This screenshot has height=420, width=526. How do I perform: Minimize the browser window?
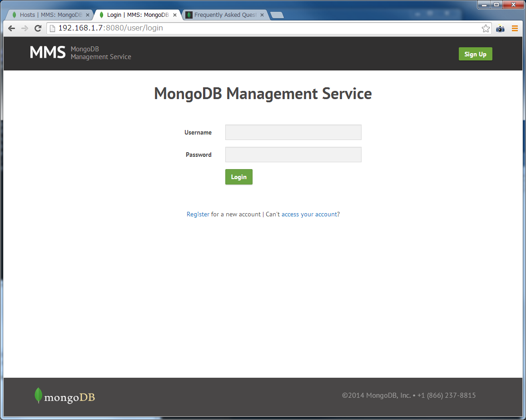[484, 5]
